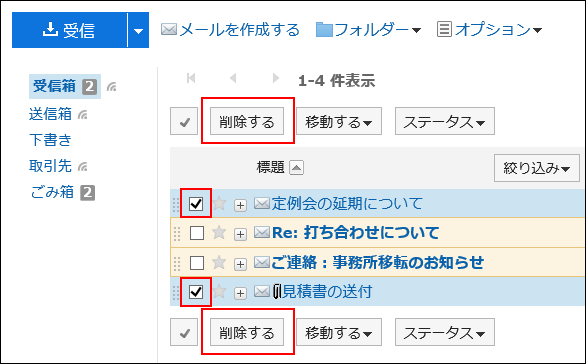Open the 下書き folder
Screen dimensions: 586x364
50,140
